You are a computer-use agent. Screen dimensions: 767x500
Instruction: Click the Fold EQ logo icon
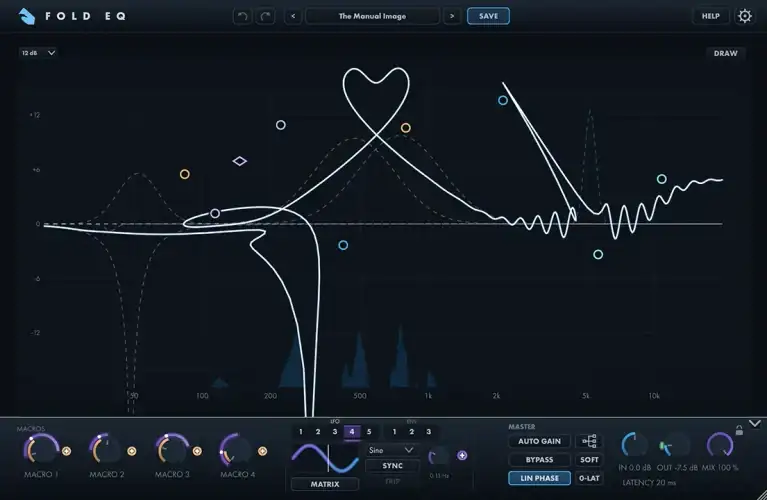tap(27, 16)
